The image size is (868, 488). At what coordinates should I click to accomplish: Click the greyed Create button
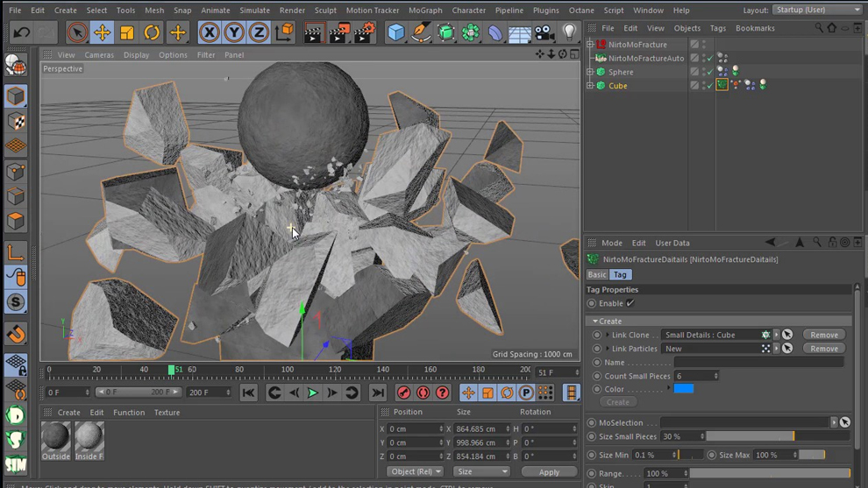pos(617,402)
